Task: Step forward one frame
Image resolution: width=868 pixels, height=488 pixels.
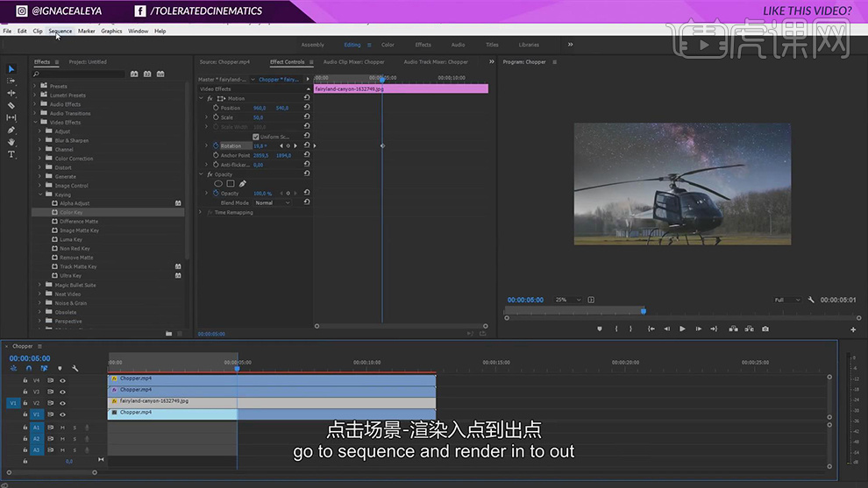Action: 699,329
